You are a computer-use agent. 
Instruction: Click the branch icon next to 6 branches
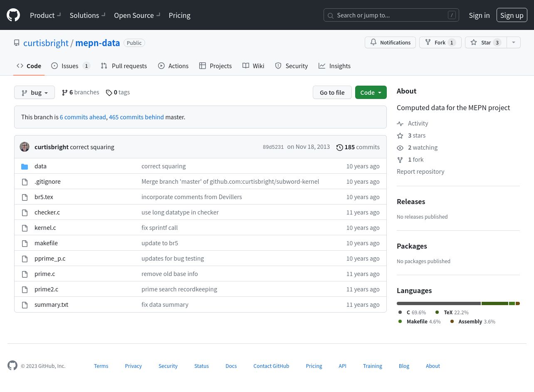64,92
